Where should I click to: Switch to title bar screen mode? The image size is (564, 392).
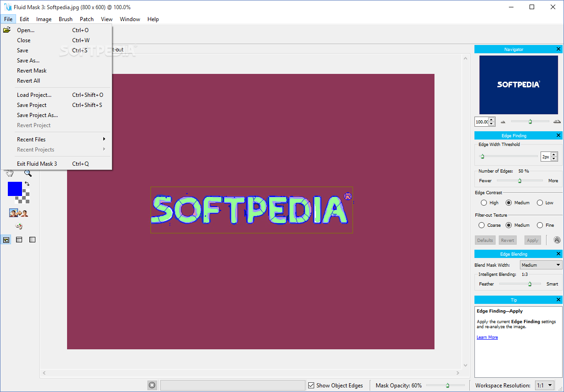19,240
